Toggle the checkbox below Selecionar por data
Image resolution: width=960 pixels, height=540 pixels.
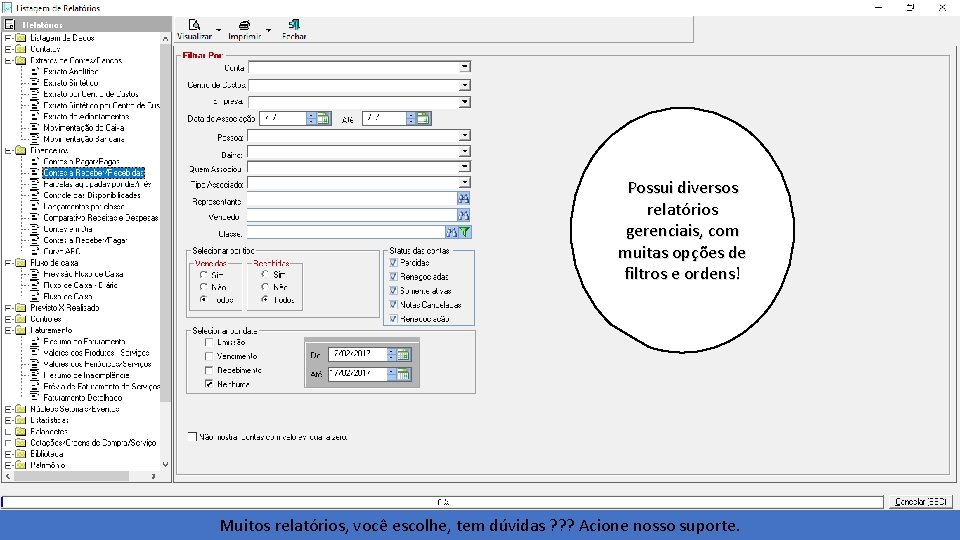192,437
